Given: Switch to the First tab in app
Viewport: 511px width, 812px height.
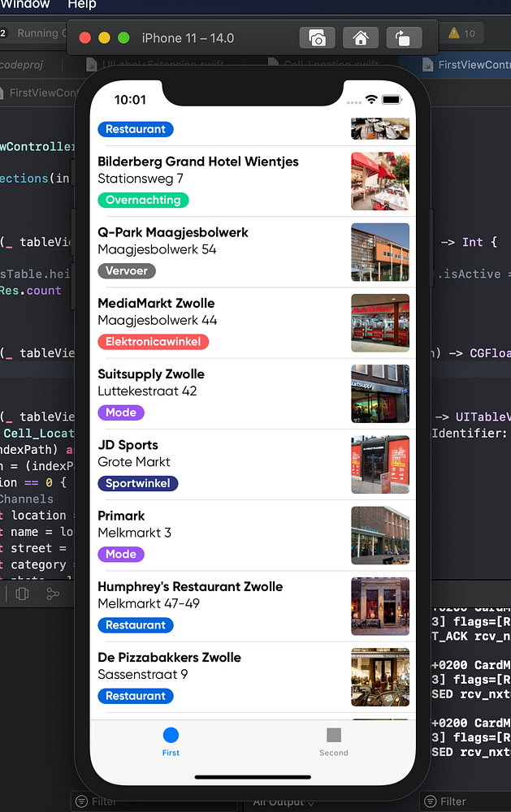Looking at the screenshot, I should tap(171, 741).
